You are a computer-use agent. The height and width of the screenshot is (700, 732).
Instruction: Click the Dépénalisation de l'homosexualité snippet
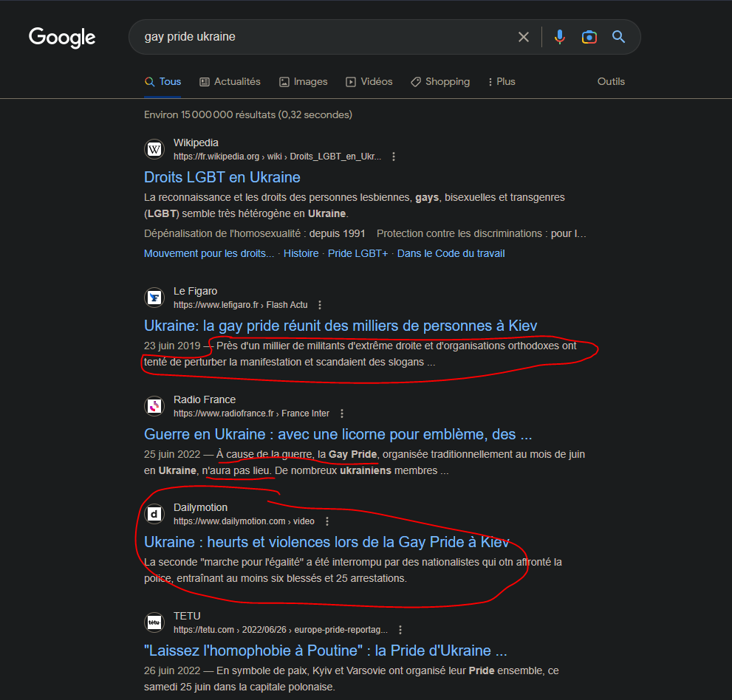[x=254, y=233]
